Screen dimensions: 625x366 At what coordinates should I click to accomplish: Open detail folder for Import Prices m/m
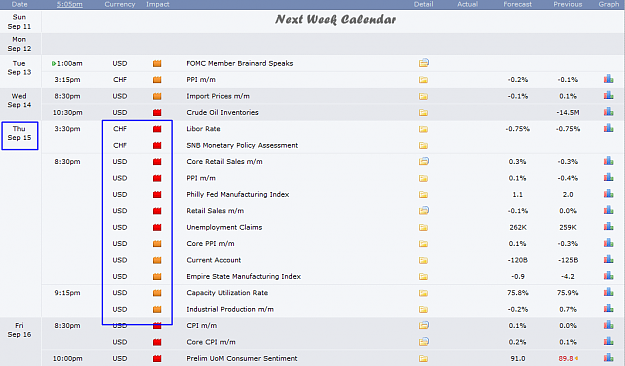pos(423,96)
